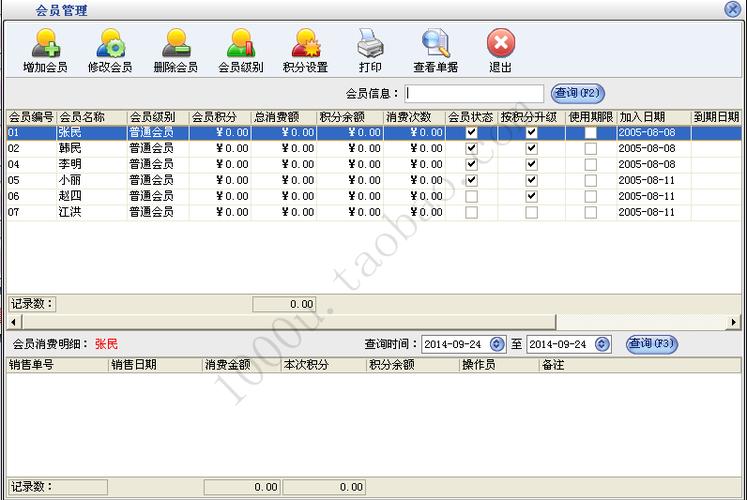The height and width of the screenshot is (500, 747).
Task: Open the end date picker dropdown
Action: coord(602,344)
